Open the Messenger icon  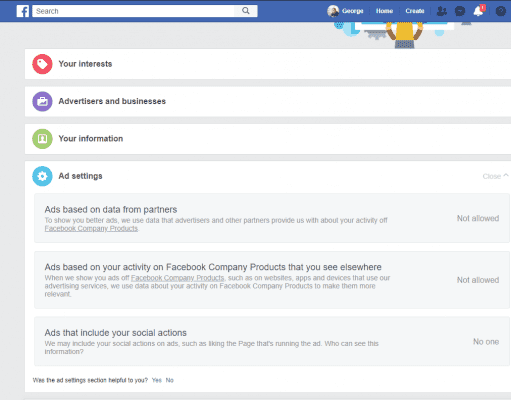point(460,11)
